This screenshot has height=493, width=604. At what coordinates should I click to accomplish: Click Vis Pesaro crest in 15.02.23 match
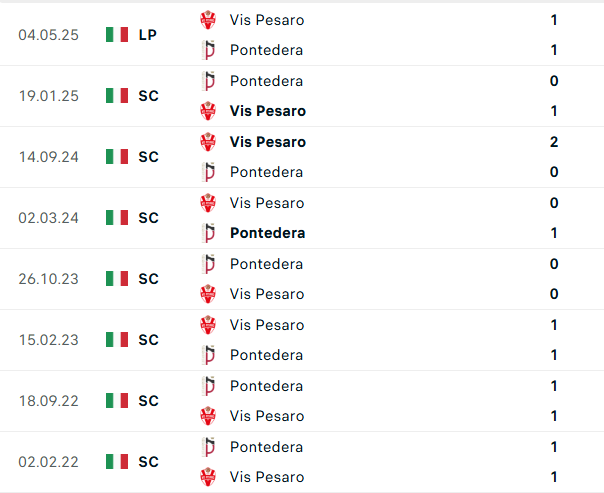tap(208, 325)
